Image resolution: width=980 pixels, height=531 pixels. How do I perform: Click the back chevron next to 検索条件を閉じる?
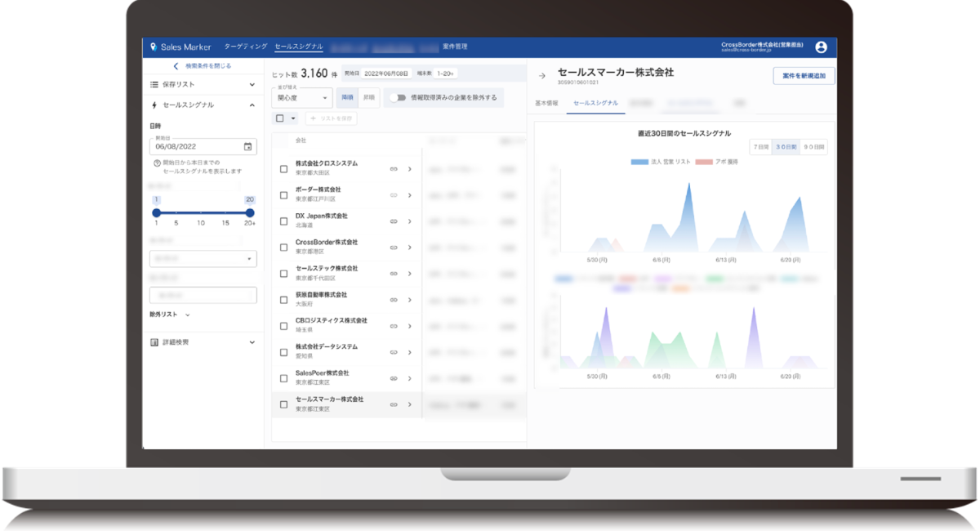point(176,66)
